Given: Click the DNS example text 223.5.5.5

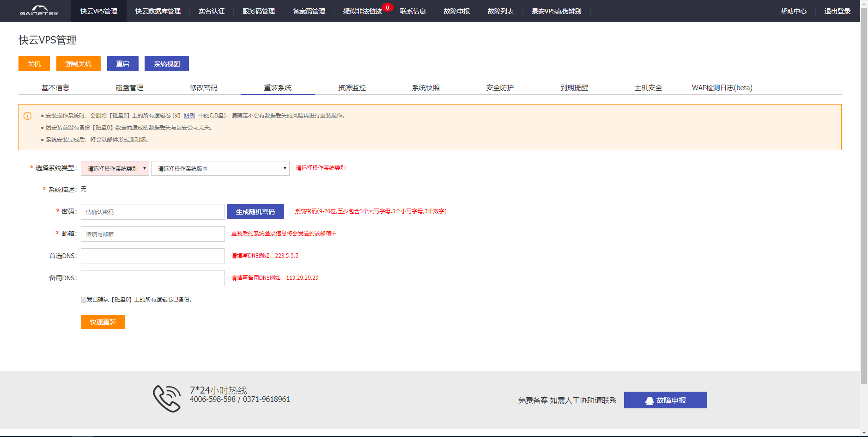Looking at the screenshot, I should tap(286, 256).
